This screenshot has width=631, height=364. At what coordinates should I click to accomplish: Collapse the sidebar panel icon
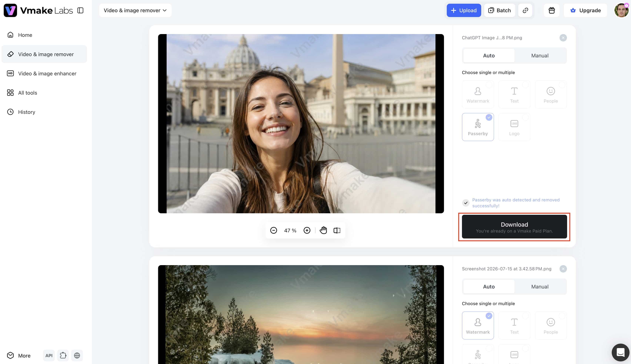[x=80, y=10]
